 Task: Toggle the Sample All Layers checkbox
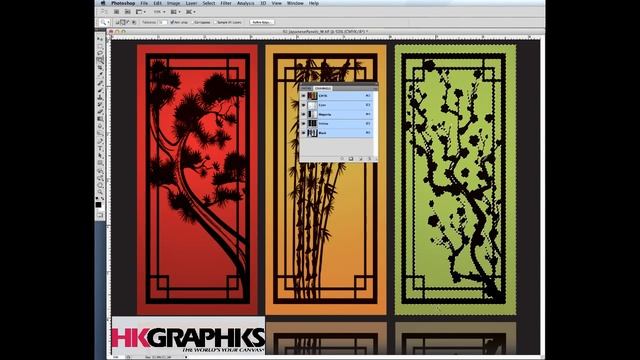tap(216, 22)
